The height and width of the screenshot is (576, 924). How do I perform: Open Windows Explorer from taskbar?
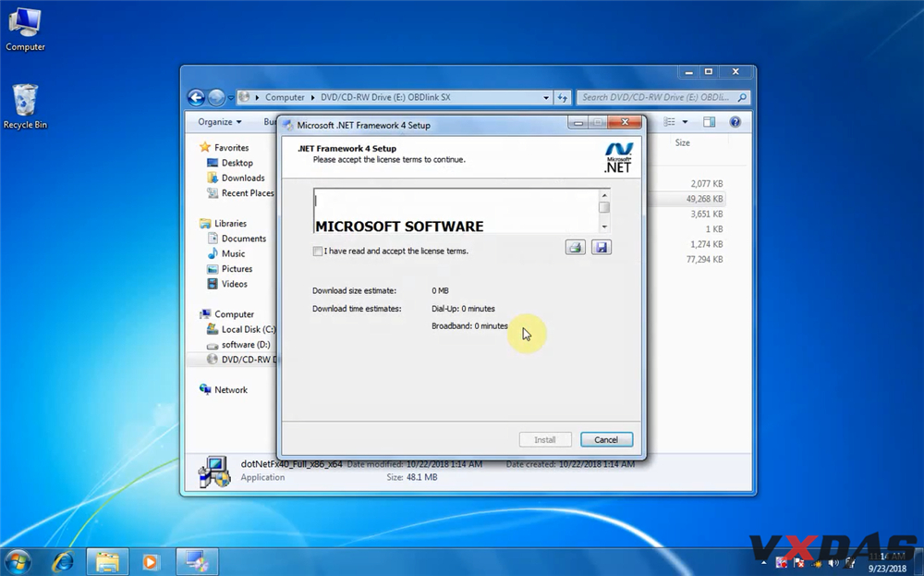pos(107,562)
